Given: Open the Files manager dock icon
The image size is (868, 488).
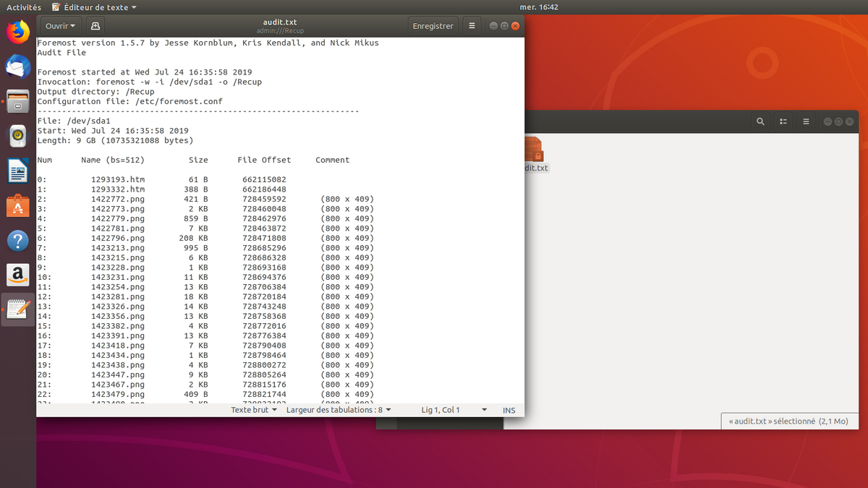Looking at the screenshot, I should 18,101.
